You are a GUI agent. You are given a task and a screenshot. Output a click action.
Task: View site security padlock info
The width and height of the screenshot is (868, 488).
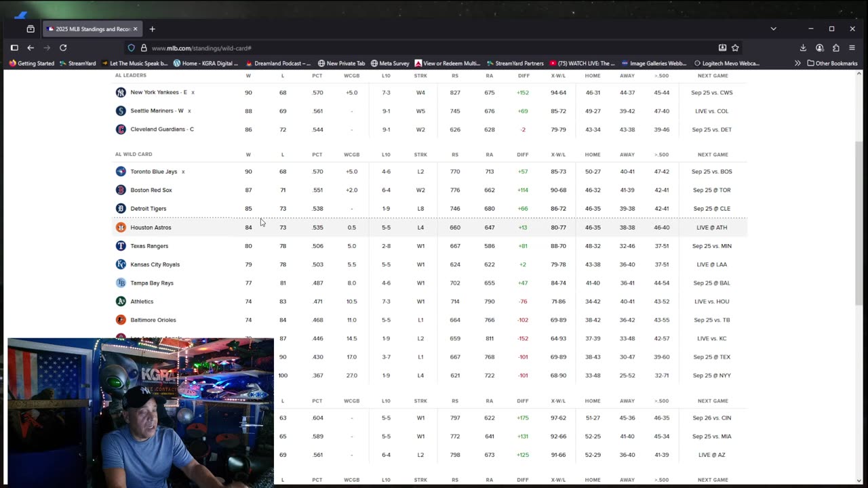click(x=144, y=48)
